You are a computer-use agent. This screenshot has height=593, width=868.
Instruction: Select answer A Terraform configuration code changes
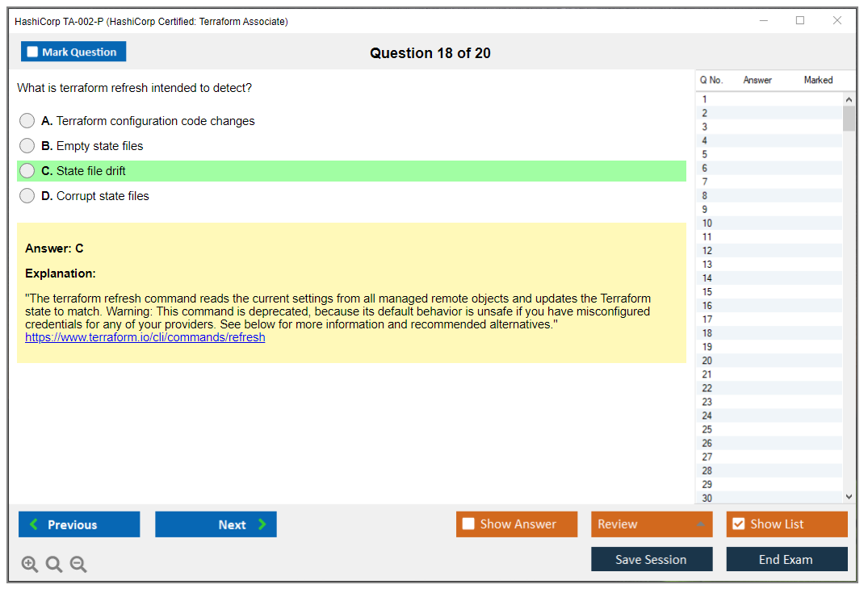(x=27, y=121)
